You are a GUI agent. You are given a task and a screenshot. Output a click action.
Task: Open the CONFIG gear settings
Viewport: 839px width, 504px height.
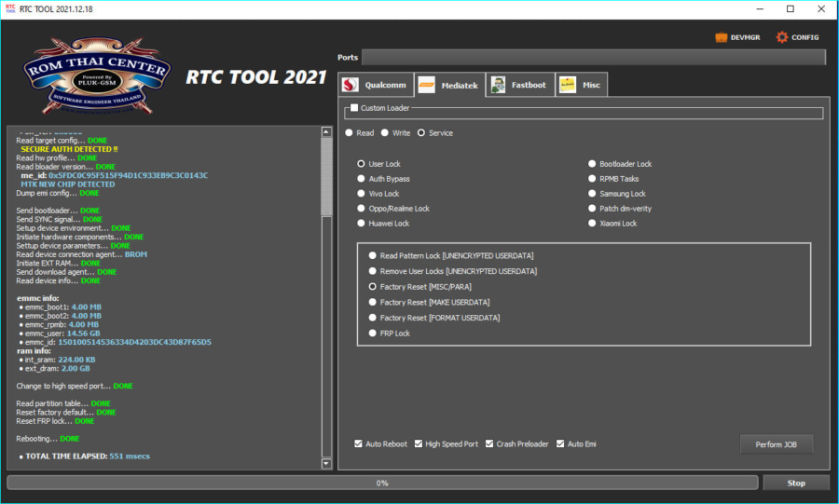[797, 37]
